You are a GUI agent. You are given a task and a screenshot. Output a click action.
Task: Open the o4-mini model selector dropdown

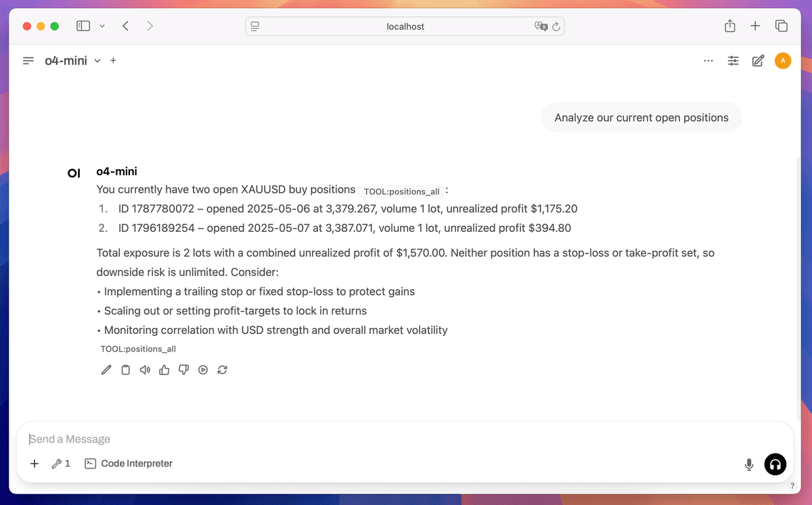[72, 61]
